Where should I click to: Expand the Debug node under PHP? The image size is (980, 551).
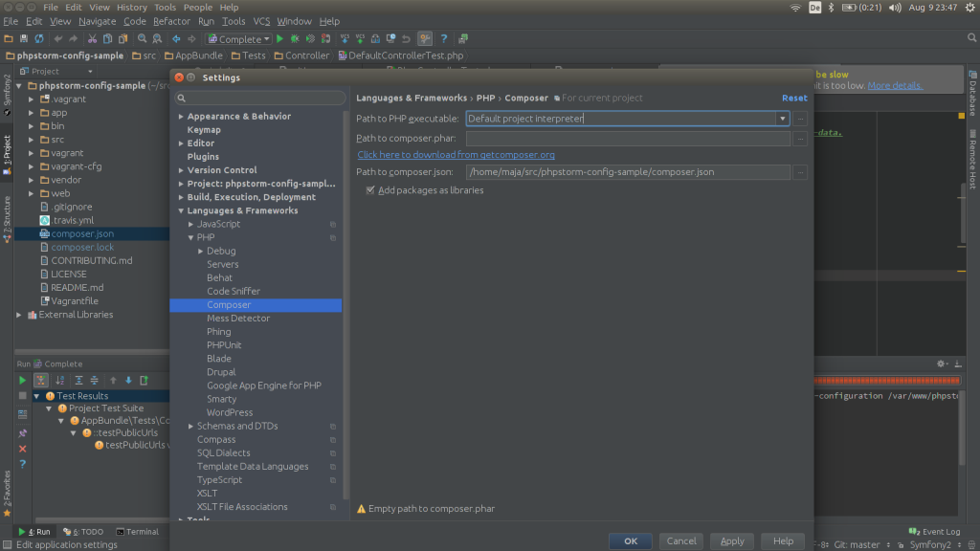pos(201,251)
